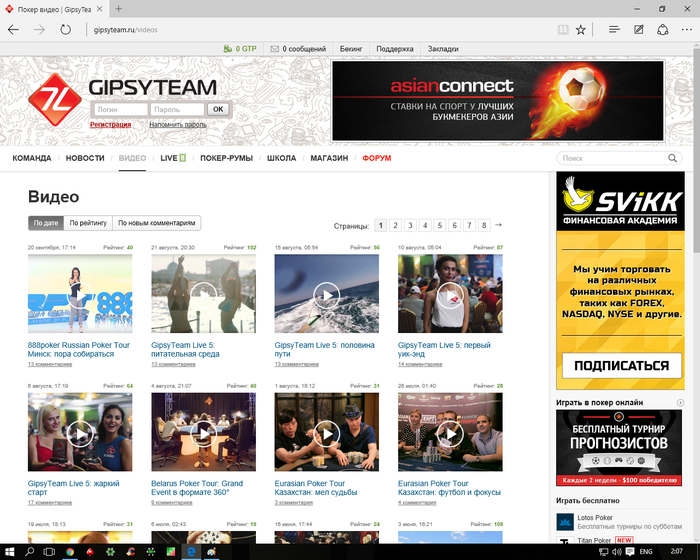Open the ПОКЕР-РУМЫ menu item
This screenshot has height=560, width=700.
coord(226,158)
